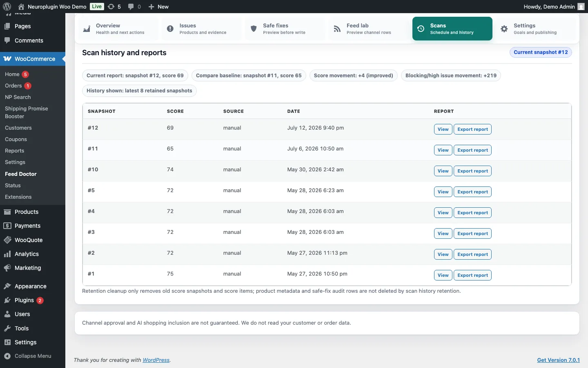
Task: Open the updates icon showing 5
Action: coord(111,7)
